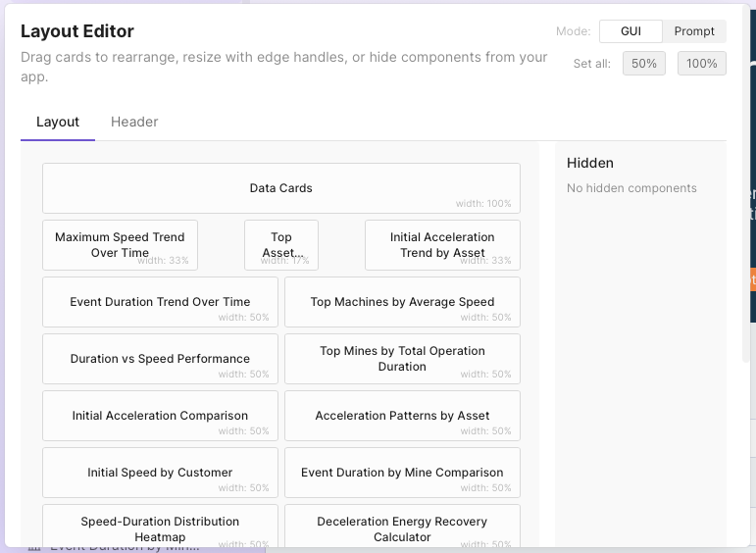Select Top Mines by Total Operation Duration card
This screenshot has width=756, height=553.
(403, 359)
